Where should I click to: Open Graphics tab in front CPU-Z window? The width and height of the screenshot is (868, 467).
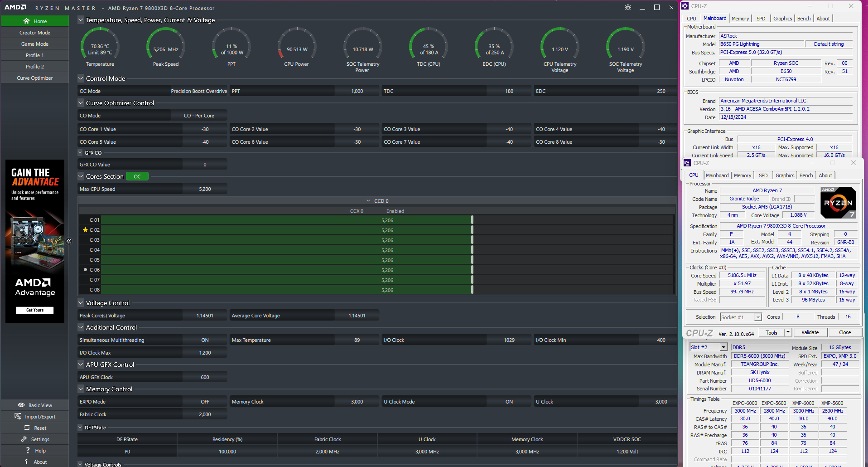coord(785,175)
